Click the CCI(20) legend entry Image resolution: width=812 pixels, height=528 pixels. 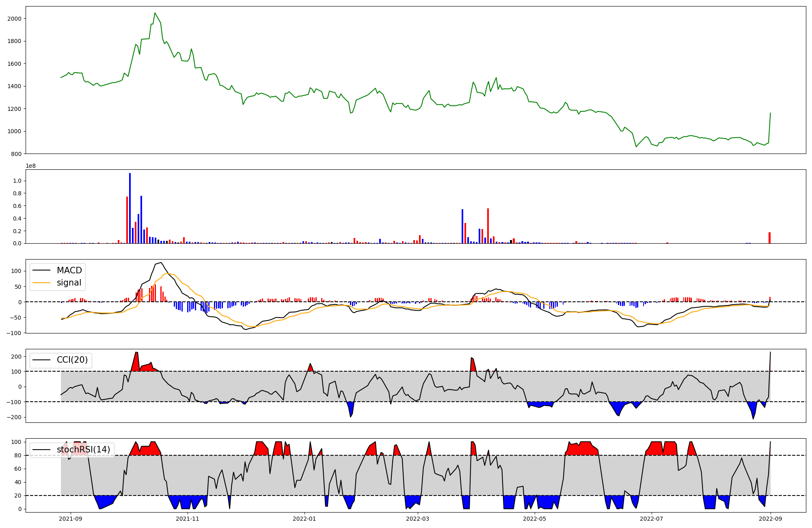tap(72, 360)
